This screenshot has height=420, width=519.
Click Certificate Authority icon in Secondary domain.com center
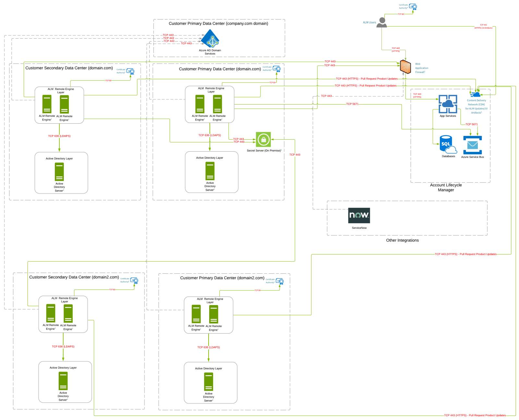(x=130, y=71)
